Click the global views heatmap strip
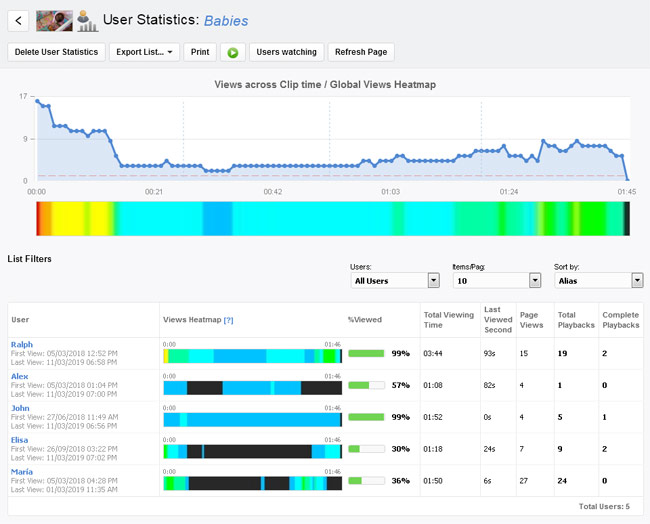650x524 pixels. point(333,219)
